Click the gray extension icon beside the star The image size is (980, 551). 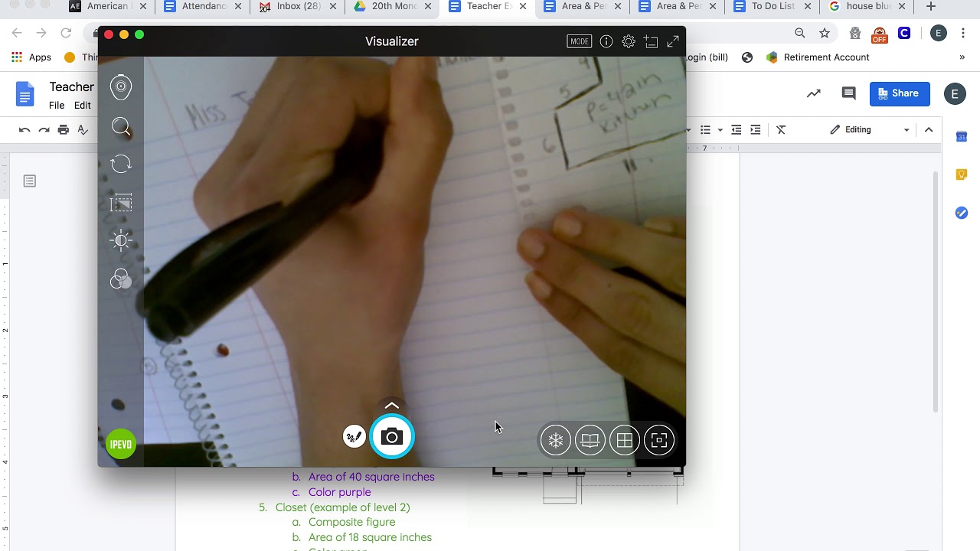click(855, 33)
